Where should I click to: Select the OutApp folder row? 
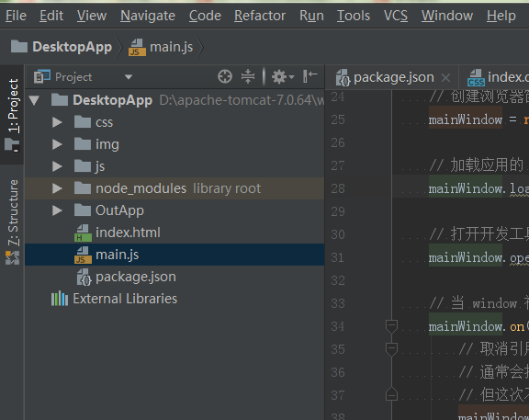click(x=174, y=210)
